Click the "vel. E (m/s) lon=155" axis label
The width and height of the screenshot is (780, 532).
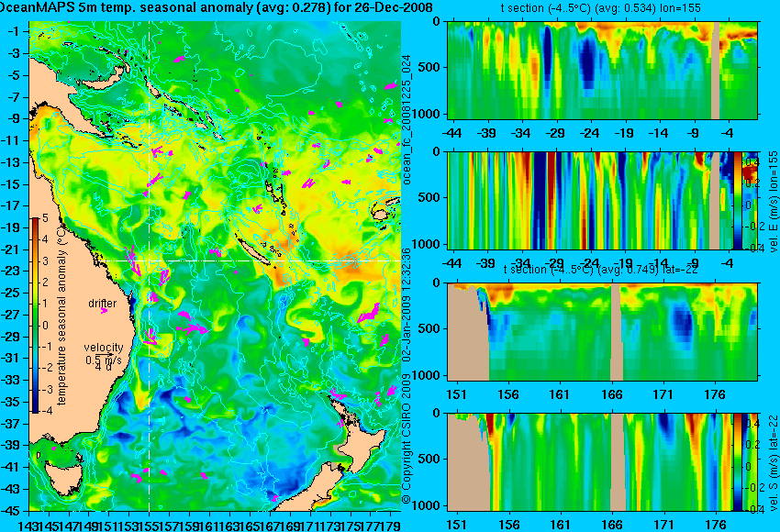pos(773,202)
